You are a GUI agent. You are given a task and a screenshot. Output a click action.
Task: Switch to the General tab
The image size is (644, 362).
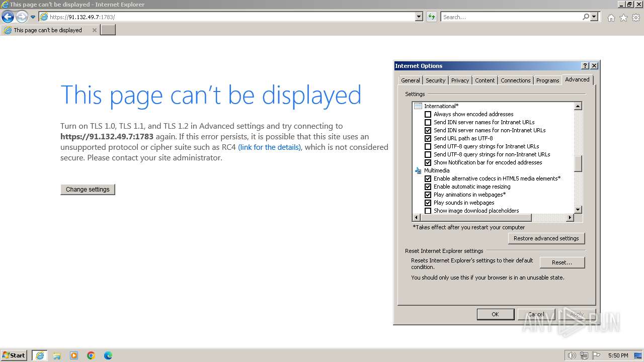410,80
